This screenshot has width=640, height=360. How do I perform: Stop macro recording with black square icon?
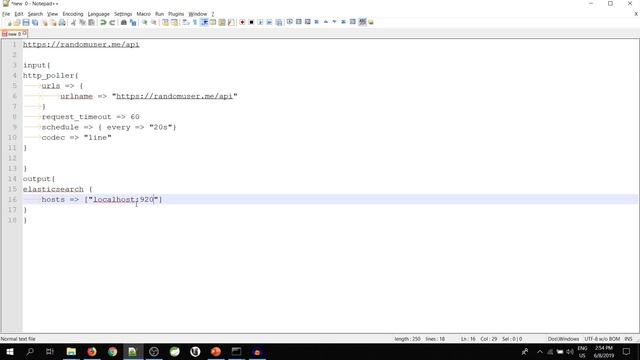point(251,22)
